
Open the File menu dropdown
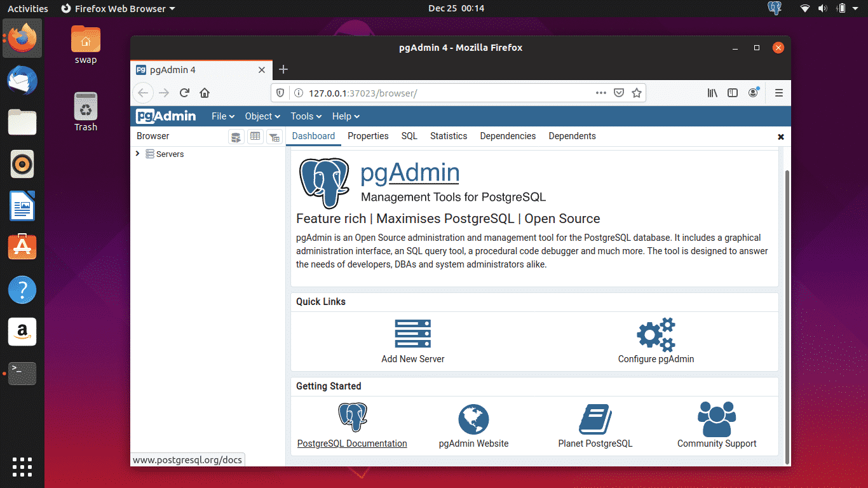223,116
